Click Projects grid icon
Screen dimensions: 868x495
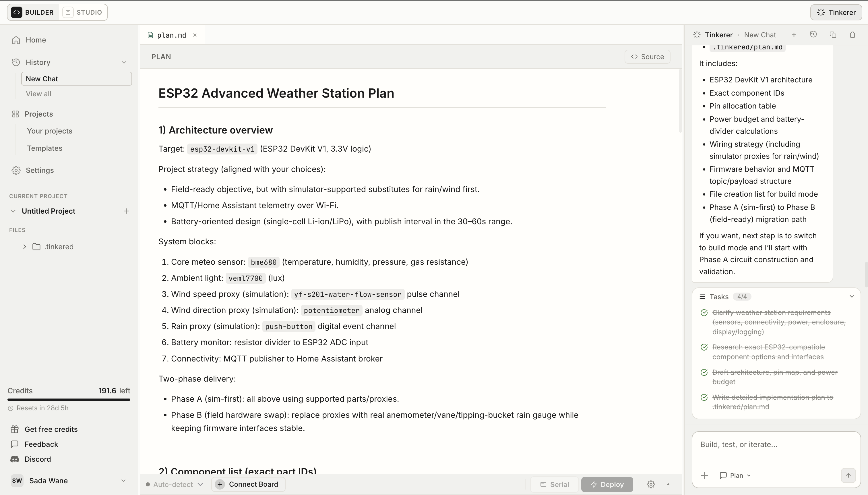(x=15, y=114)
